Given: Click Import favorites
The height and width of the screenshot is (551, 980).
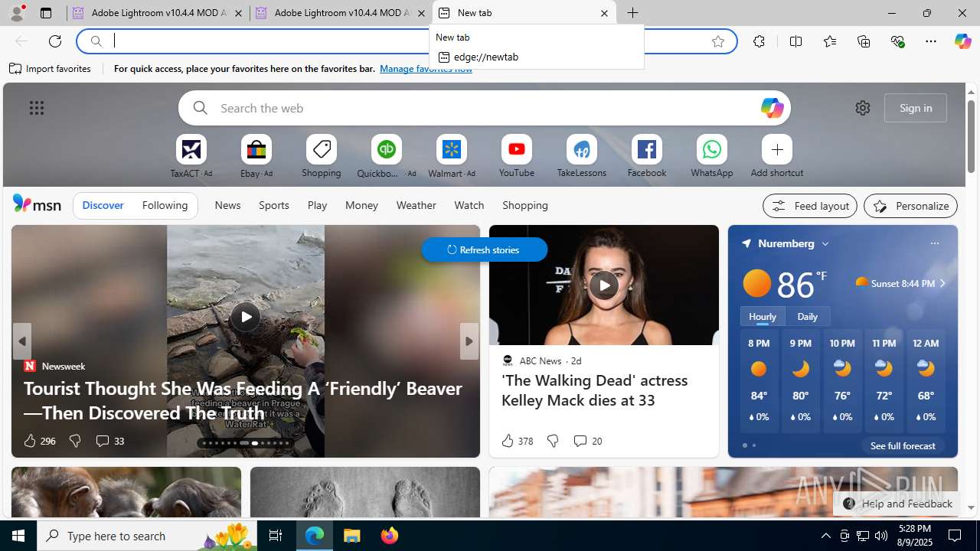Looking at the screenshot, I should [51, 69].
